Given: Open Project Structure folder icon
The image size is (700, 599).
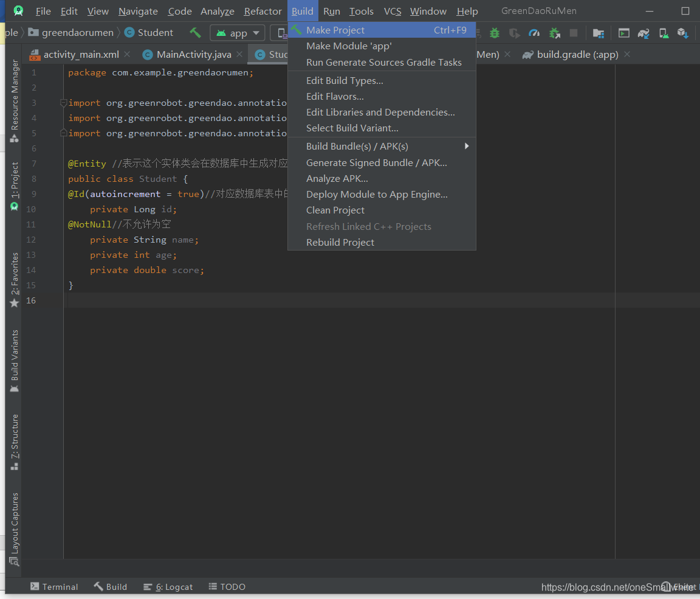Looking at the screenshot, I should [598, 33].
